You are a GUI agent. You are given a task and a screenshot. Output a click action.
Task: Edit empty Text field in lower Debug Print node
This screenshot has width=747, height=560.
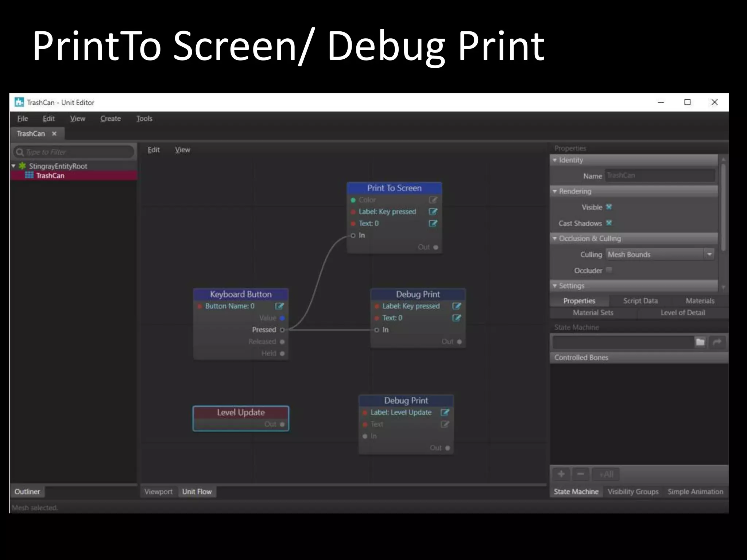[445, 424]
